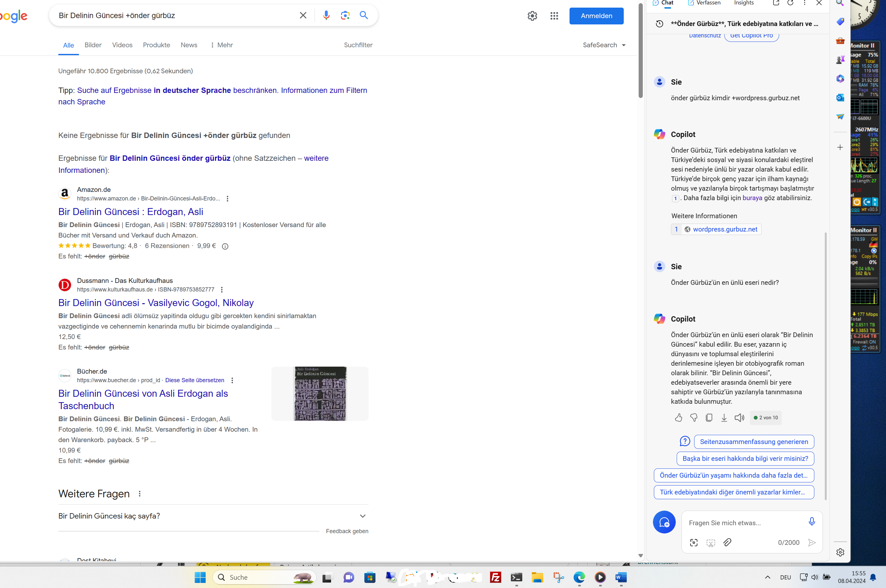886x588 pixels.
Task: Open the Mehr search categories menu
Action: pyautogui.click(x=222, y=45)
